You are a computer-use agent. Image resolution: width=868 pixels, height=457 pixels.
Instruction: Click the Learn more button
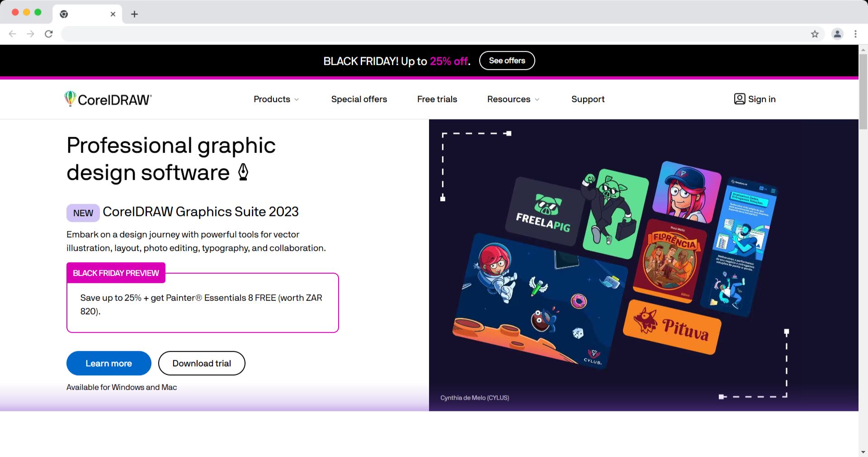[x=109, y=363]
